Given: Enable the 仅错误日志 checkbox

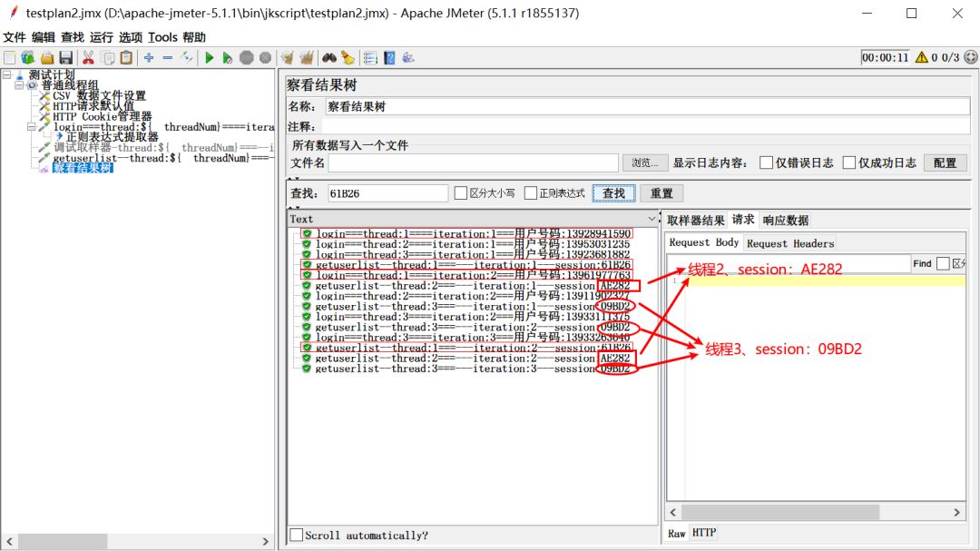Looking at the screenshot, I should click(767, 163).
